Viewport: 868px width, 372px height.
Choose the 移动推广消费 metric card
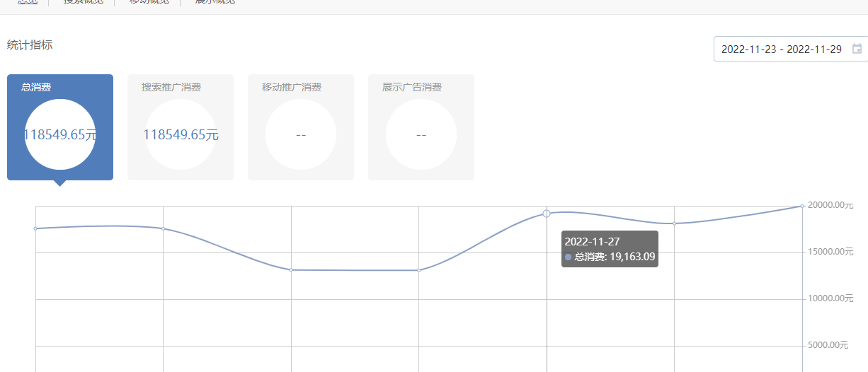pyautogui.click(x=301, y=127)
